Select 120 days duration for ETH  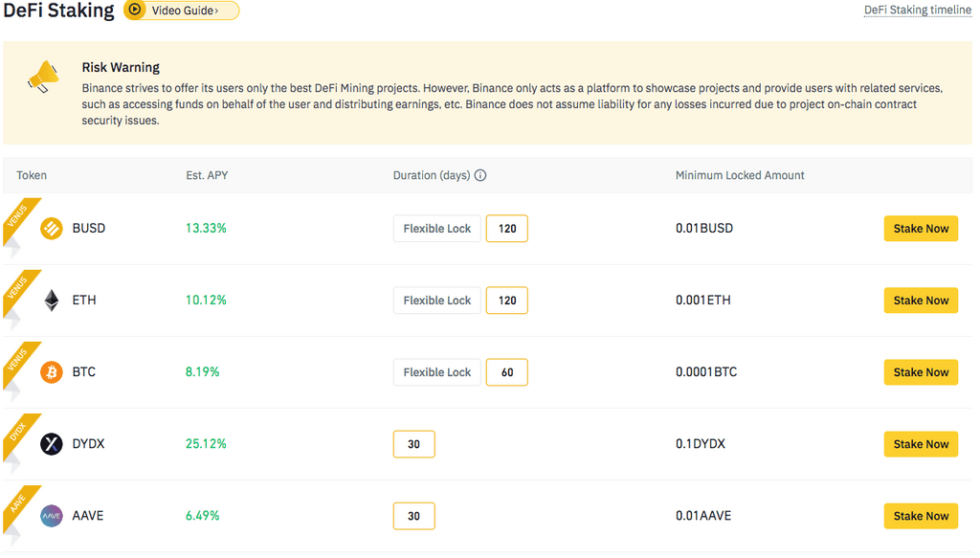point(507,301)
